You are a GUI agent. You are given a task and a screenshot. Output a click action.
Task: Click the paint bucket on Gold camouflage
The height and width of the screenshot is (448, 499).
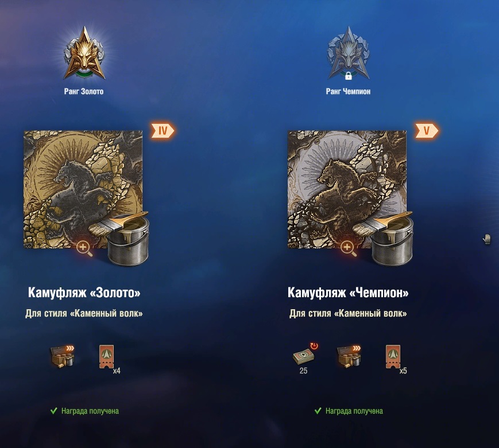(124, 238)
